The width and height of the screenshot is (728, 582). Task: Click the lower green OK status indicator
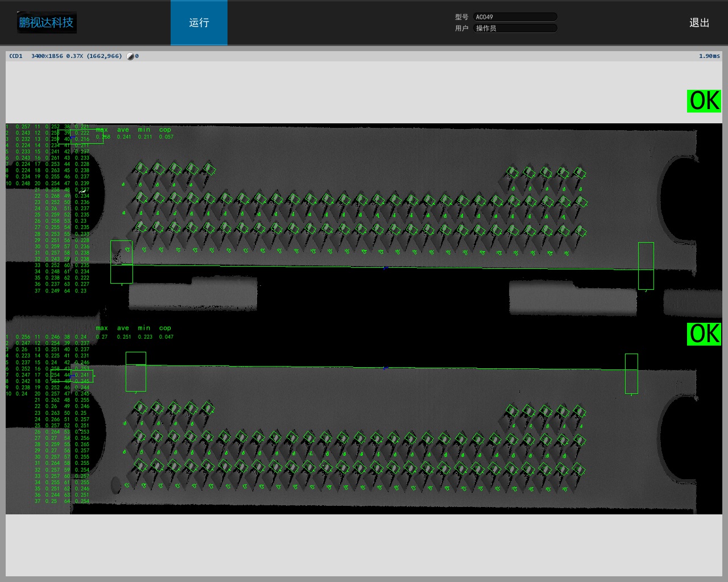pos(704,334)
